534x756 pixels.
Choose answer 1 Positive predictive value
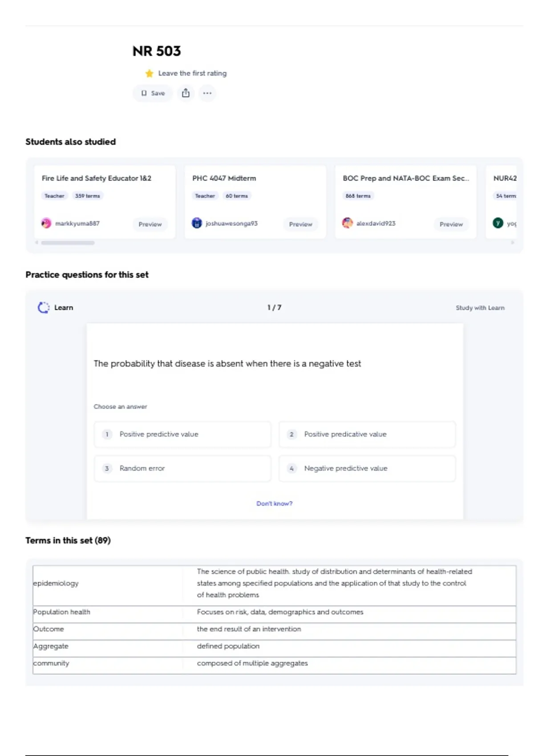pyautogui.click(x=182, y=434)
